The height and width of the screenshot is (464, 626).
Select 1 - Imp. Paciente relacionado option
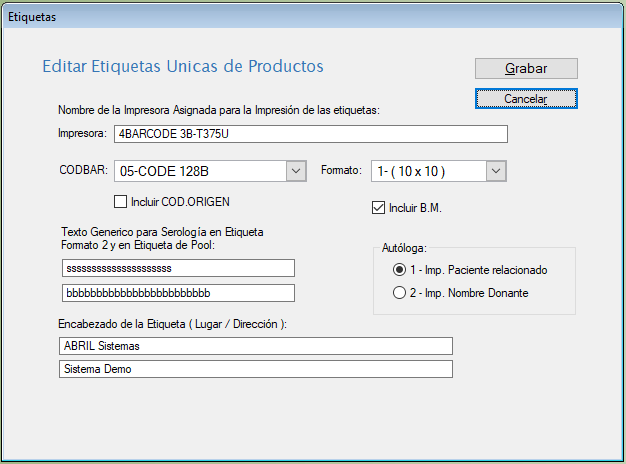click(400, 270)
